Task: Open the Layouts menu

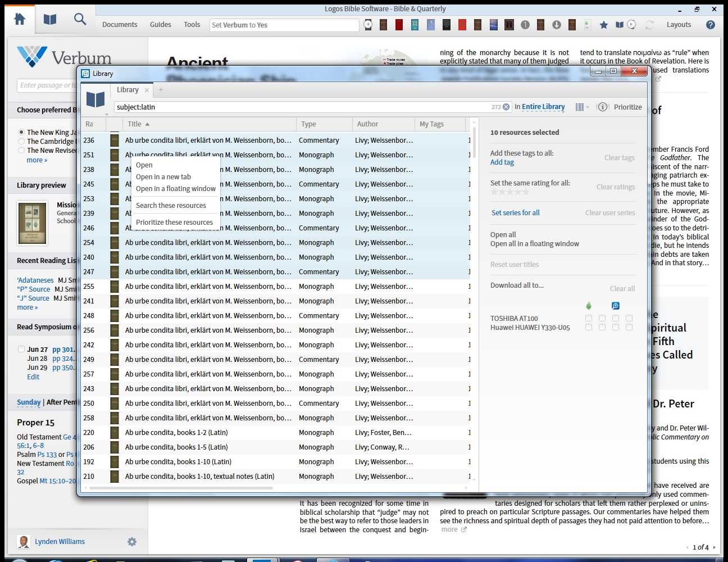Action: [x=679, y=25]
